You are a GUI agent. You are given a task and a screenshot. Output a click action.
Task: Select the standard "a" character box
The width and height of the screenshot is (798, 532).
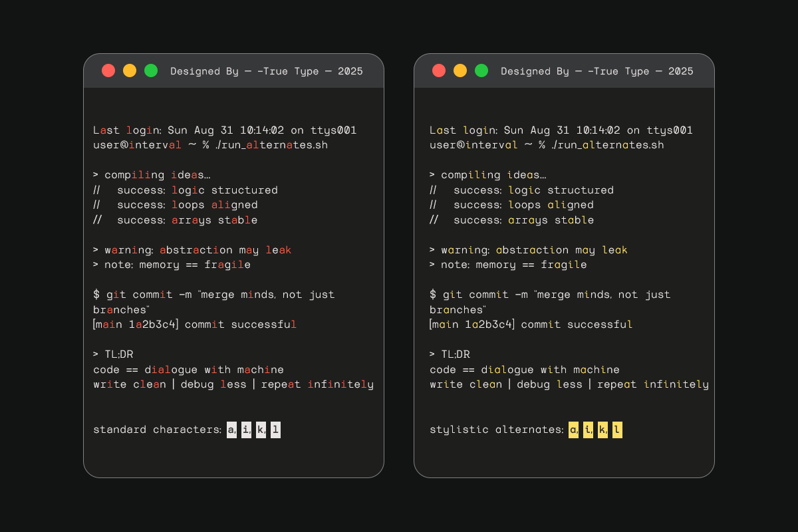coord(231,430)
